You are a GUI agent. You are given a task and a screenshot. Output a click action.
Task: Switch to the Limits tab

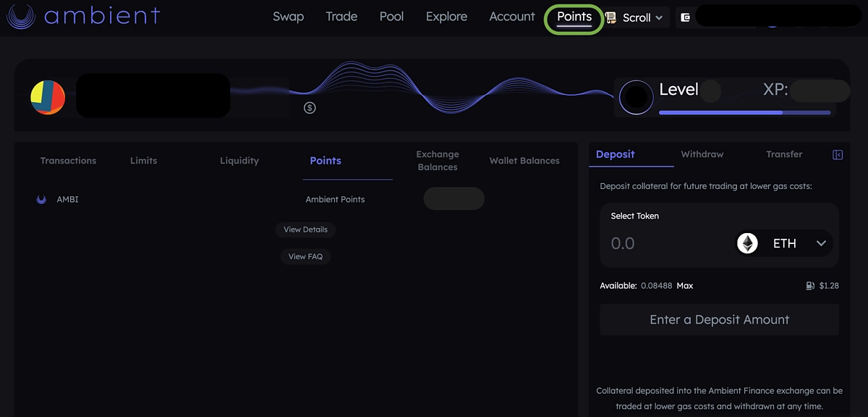click(x=143, y=161)
